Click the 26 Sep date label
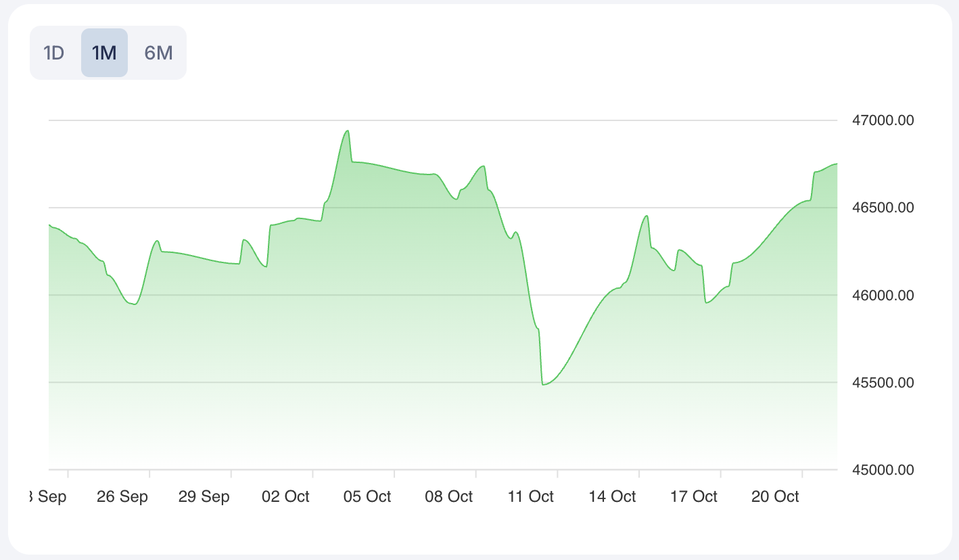Image resolution: width=959 pixels, height=560 pixels. click(x=122, y=496)
